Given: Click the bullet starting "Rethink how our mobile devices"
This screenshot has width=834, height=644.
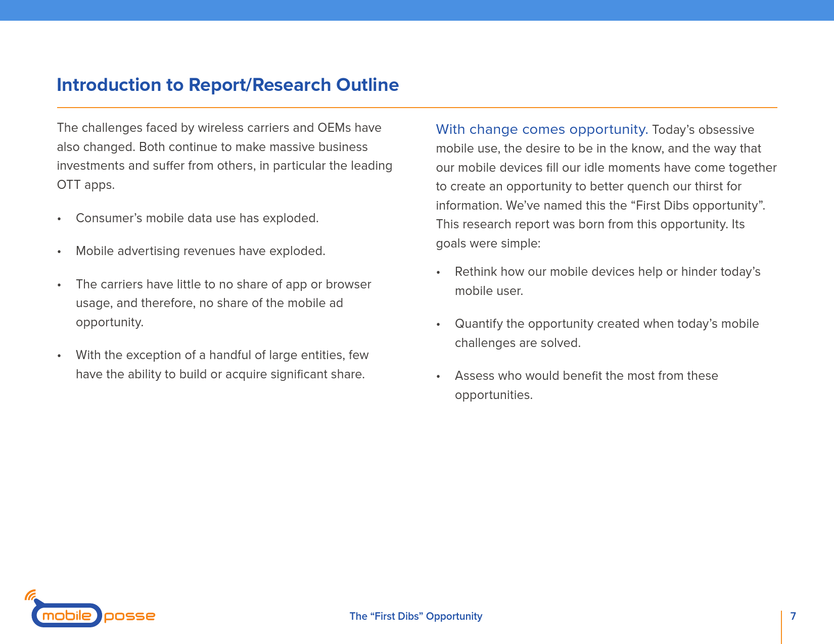Looking at the screenshot, I should point(607,281).
